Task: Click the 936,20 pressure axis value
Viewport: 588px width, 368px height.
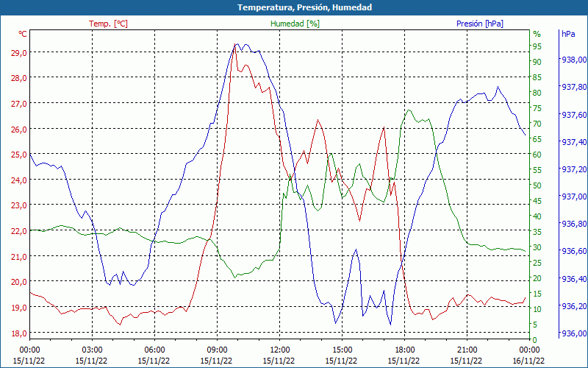Action: (x=574, y=306)
